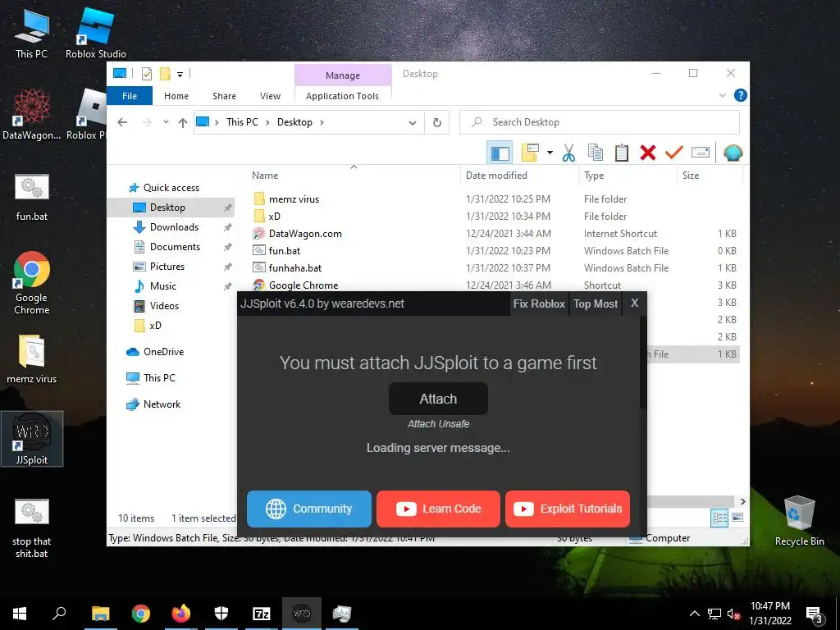Image resolution: width=840 pixels, height=630 pixels.
Task: Click the Cut scissors icon
Action: tap(568, 153)
